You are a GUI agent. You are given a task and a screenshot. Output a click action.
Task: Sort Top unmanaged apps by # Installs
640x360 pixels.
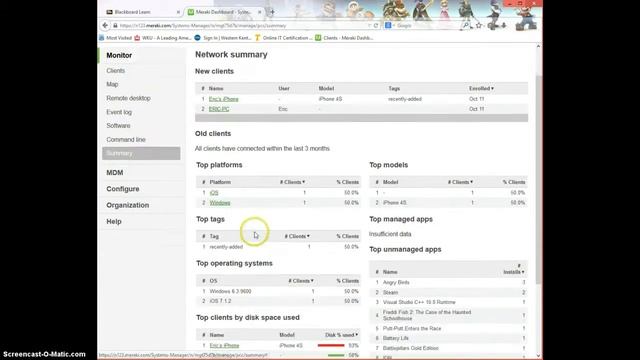pos(514,269)
